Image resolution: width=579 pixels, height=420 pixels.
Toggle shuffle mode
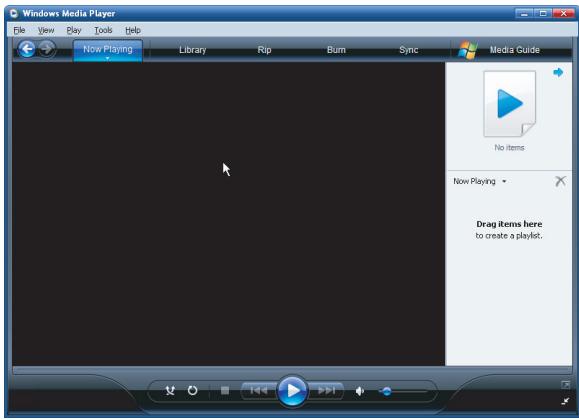(170, 390)
